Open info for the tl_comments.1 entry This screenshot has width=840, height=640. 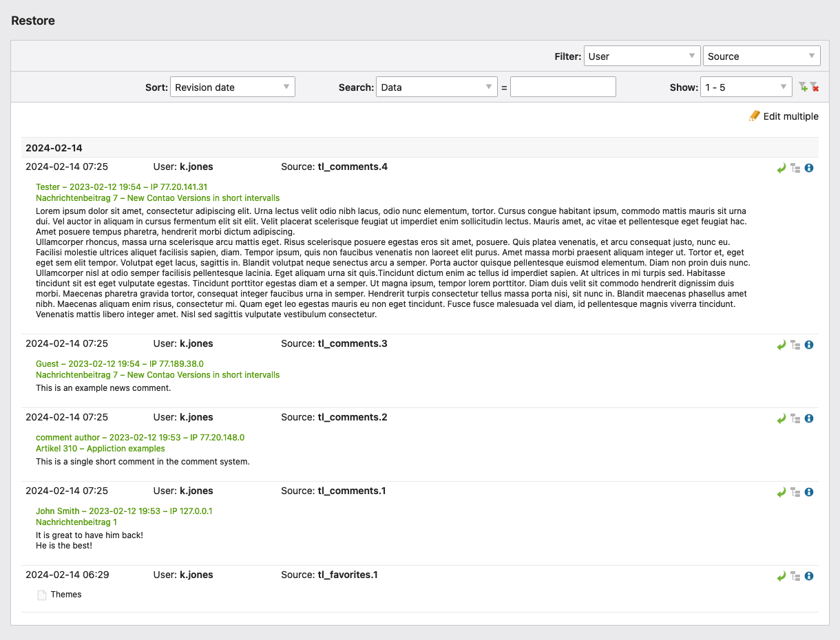[x=809, y=492]
